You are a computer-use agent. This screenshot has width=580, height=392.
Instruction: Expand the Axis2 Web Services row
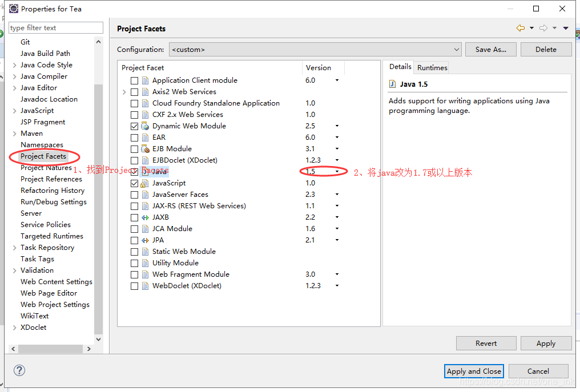[x=124, y=92]
